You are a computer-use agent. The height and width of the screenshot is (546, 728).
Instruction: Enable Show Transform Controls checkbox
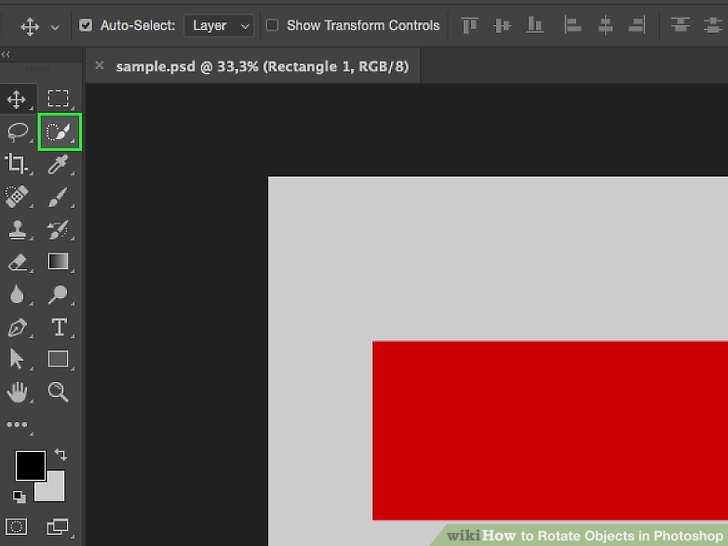272,25
